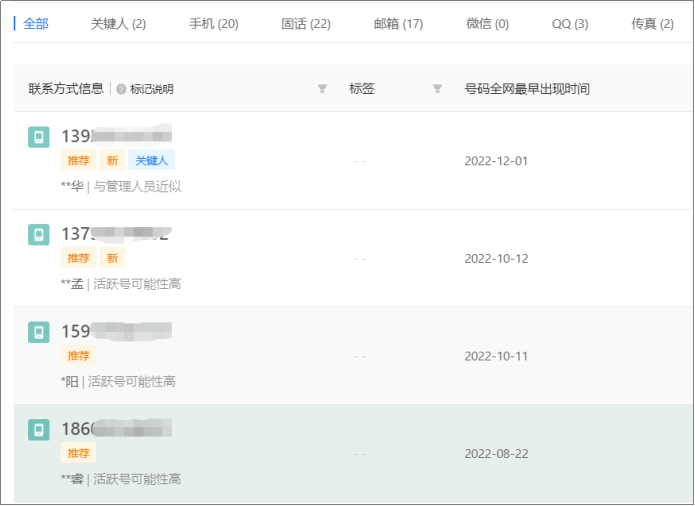Click the 号码全网最早出现时间 column header
The image size is (695, 506).
coord(527,89)
